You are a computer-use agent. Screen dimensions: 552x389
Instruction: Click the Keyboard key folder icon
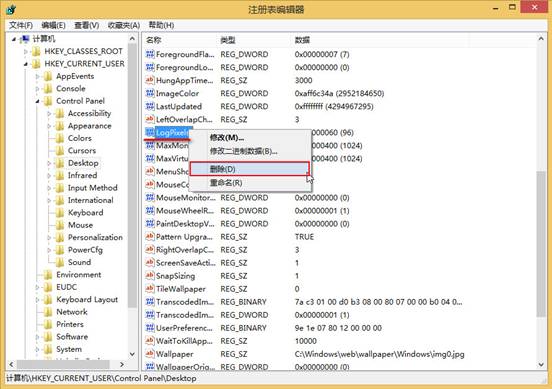(60, 213)
